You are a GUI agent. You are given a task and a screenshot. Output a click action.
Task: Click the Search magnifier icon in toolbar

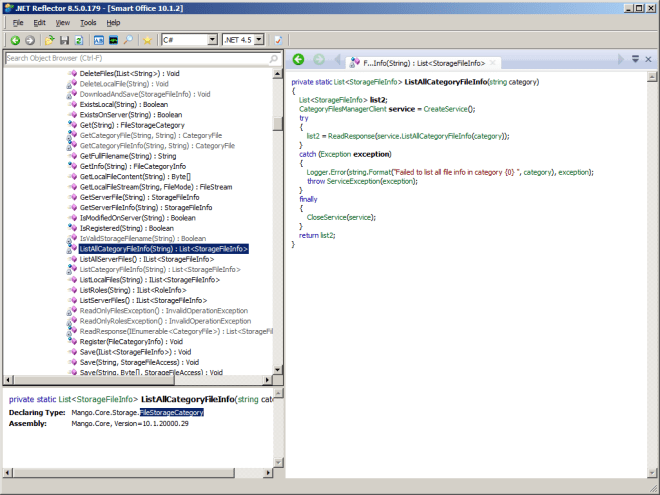click(129, 40)
